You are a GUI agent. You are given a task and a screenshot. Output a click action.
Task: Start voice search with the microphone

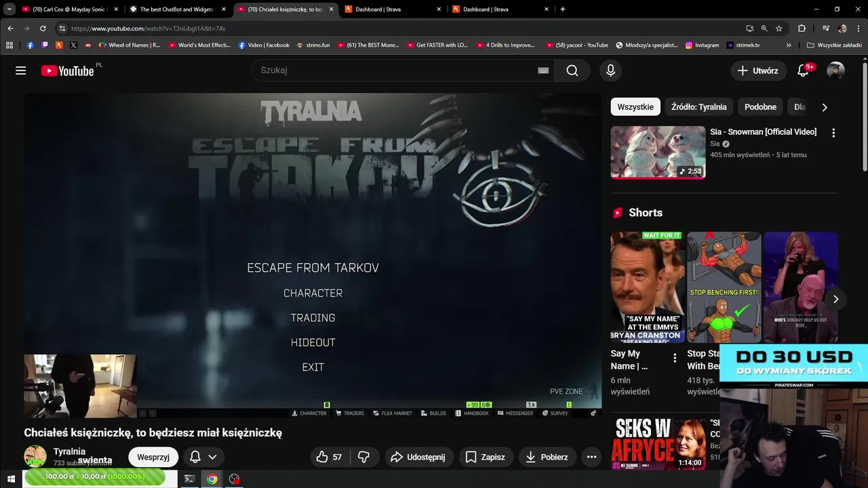coord(610,70)
